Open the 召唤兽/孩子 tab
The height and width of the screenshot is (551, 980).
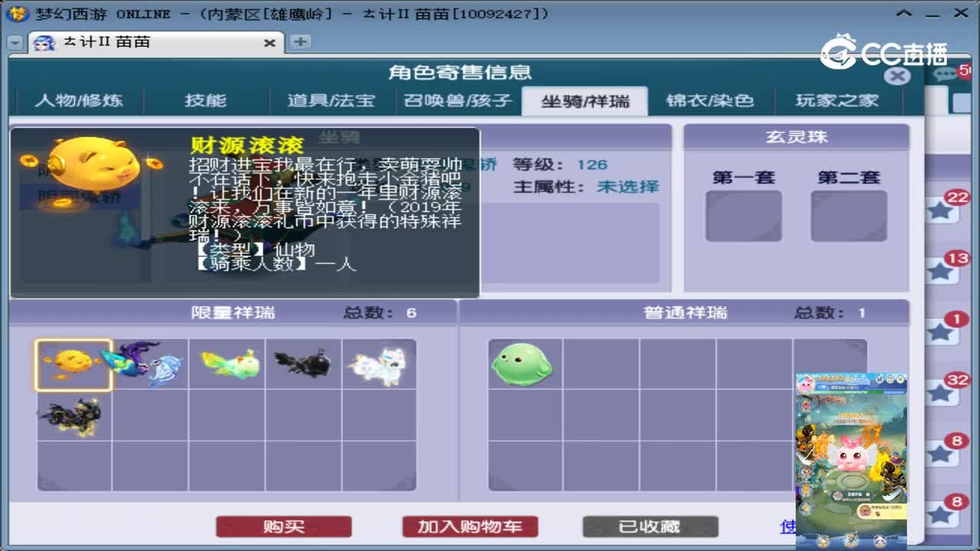coord(459,99)
